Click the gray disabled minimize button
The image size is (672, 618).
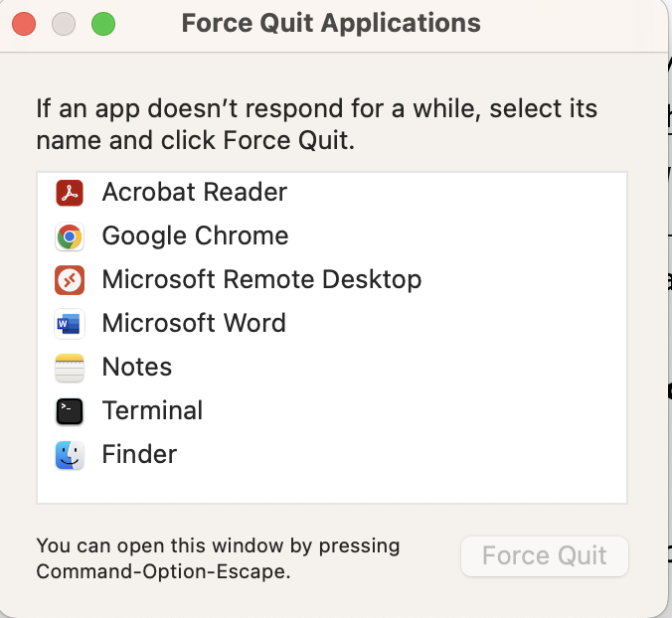64,24
